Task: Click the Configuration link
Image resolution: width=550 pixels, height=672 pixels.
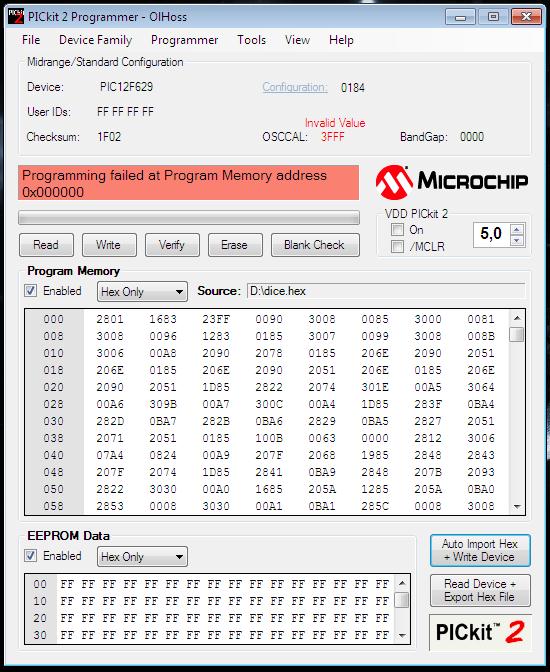Action: tap(295, 87)
